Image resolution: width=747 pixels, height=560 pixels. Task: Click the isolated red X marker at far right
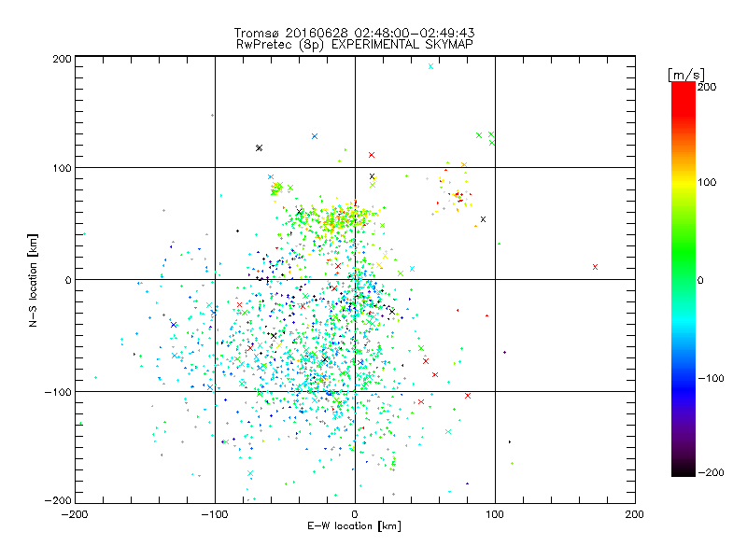(595, 267)
